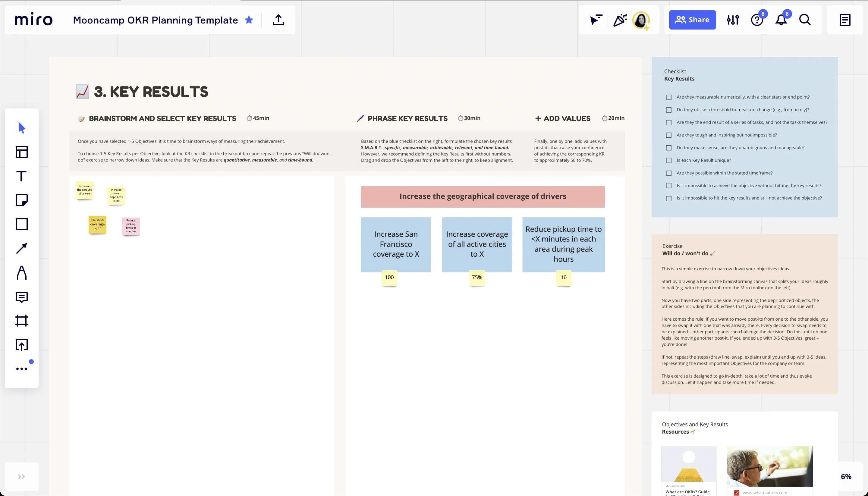Click the Settings/Mixer icon
The image size is (868, 496).
(733, 20)
